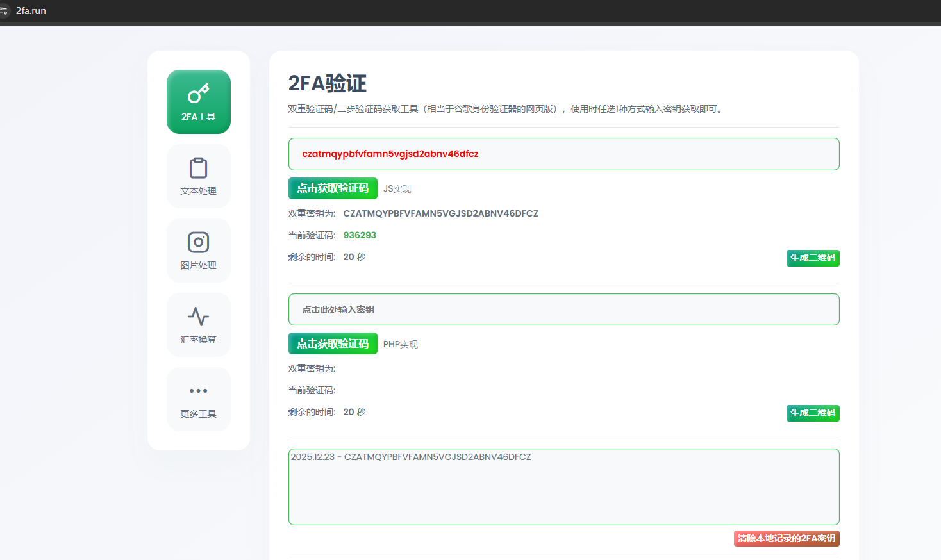Open the 2FA工具 key icon tab
The width and height of the screenshot is (941, 560).
coord(198,101)
